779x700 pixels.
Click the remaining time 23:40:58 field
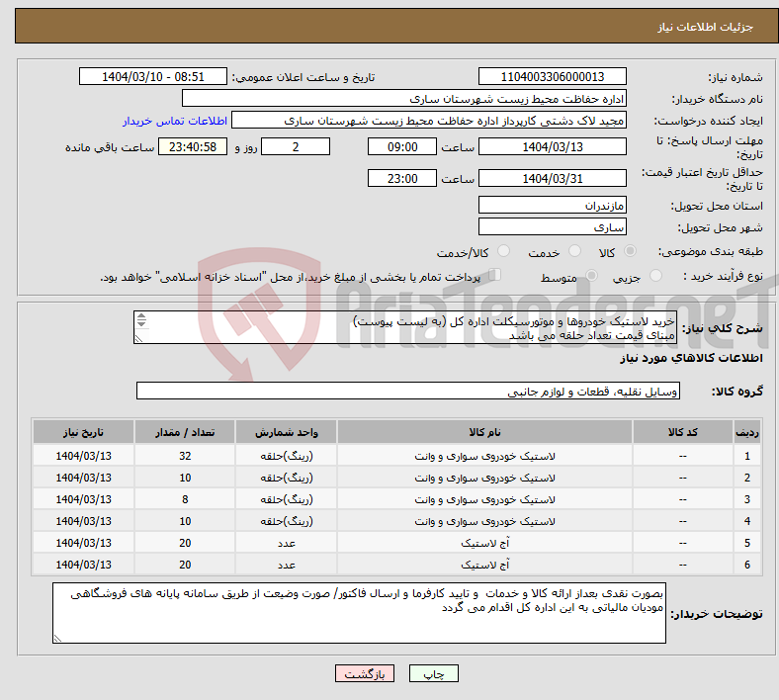pyautogui.click(x=193, y=146)
